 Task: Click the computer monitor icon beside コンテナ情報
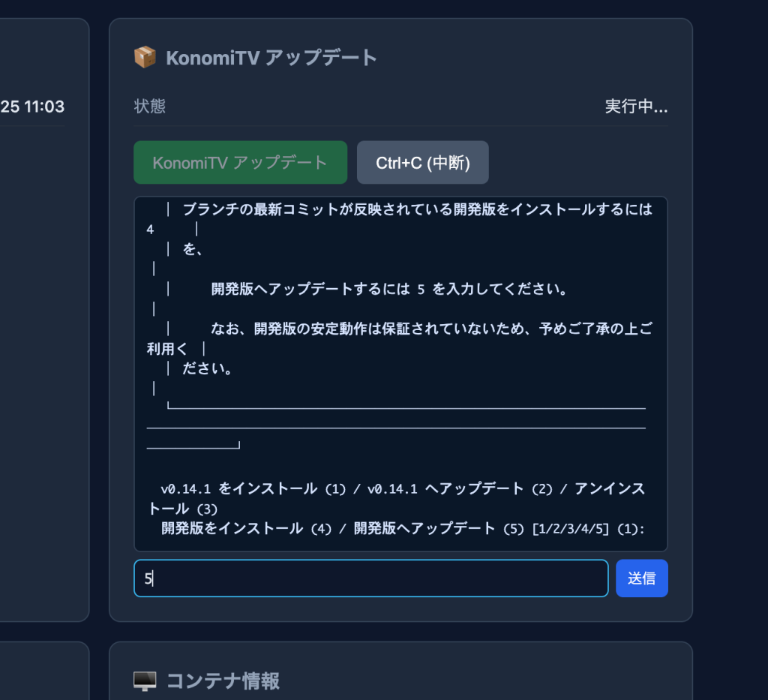[145, 681]
